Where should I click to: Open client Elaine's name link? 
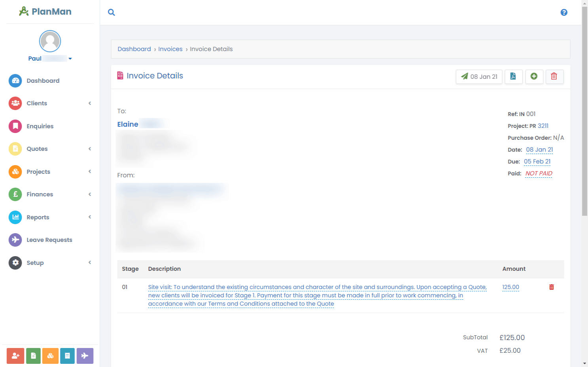tap(128, 124)
